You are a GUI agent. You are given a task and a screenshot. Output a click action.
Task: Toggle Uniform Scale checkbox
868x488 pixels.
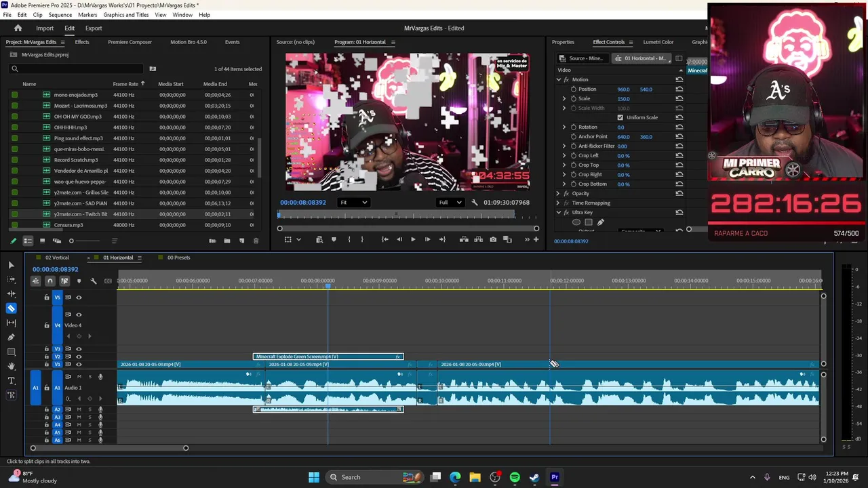tap(620, 117)
